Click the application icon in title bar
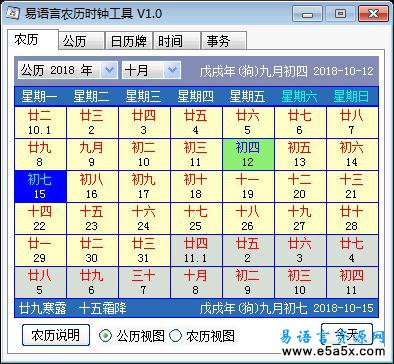 pyautogui.click(x=12, y=13)
